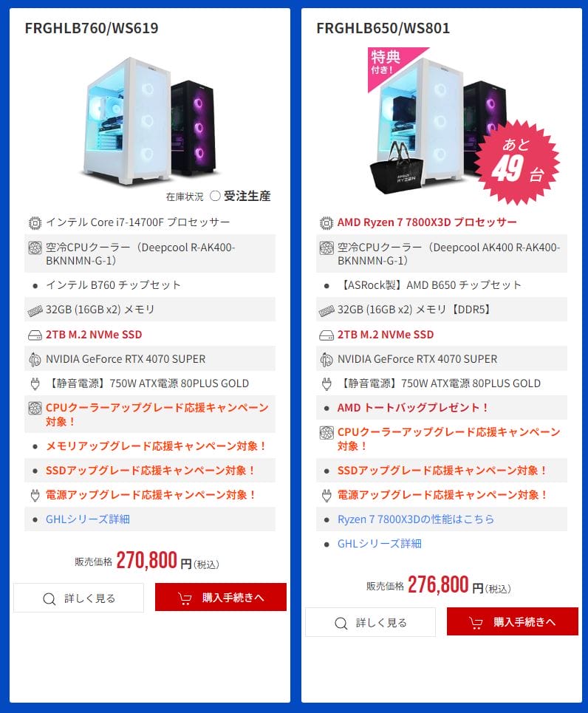Click the fan icon beside Deepcool R-AK400 cooler, left card
The width and height of the screenshot is (588, 713).
[x=35, y=248]
